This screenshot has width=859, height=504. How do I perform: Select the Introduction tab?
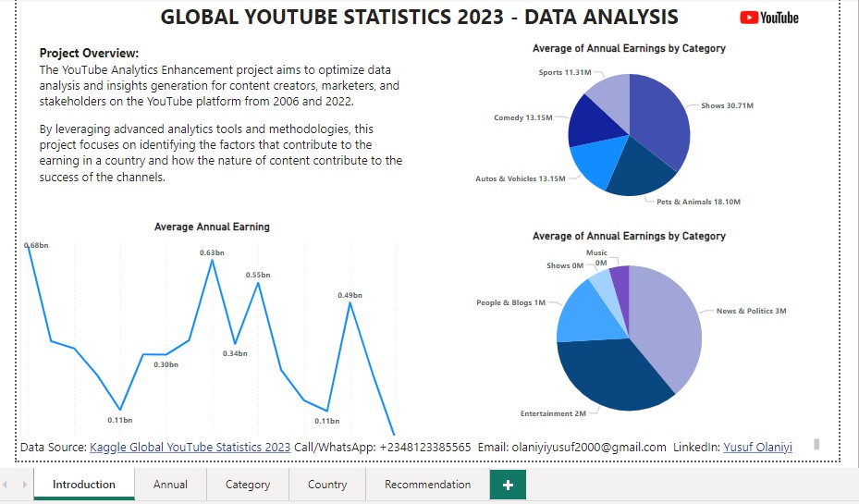84,485
